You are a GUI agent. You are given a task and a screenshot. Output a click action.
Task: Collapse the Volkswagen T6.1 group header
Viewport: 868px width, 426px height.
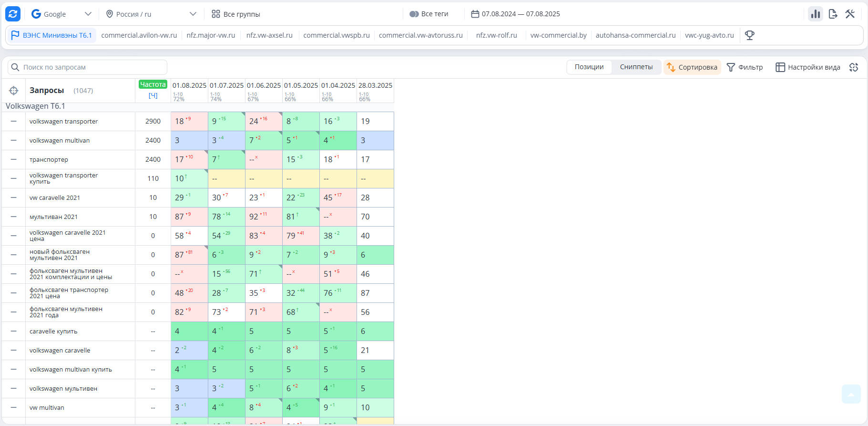click(x=35, y=106)
